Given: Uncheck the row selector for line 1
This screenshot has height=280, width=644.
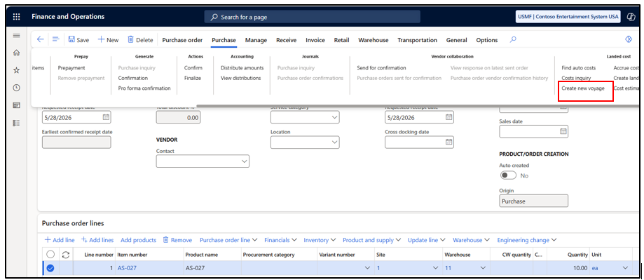Looking at the screenshot, I should [x=50, y=268].
